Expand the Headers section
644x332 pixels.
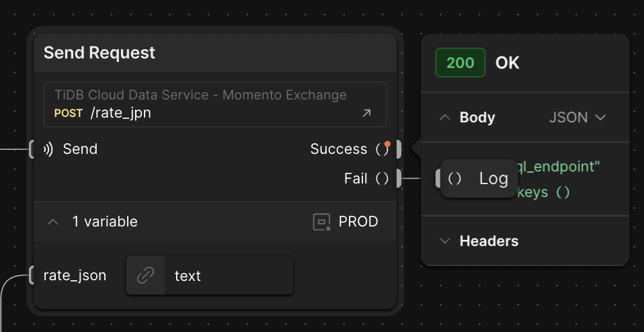tap(444, 241)
